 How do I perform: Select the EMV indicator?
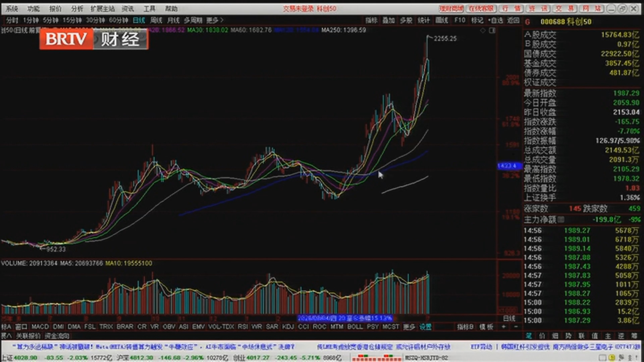click(x=198, y=326)
